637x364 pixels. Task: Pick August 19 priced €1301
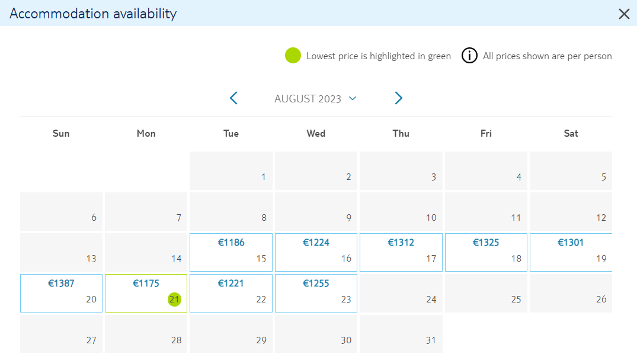571,252
